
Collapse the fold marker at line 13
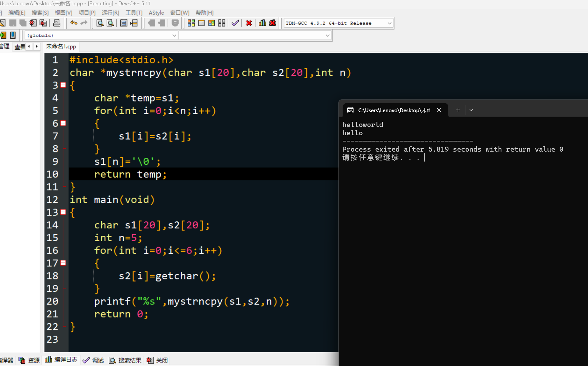pyautogui.click(x=63, y=212)
